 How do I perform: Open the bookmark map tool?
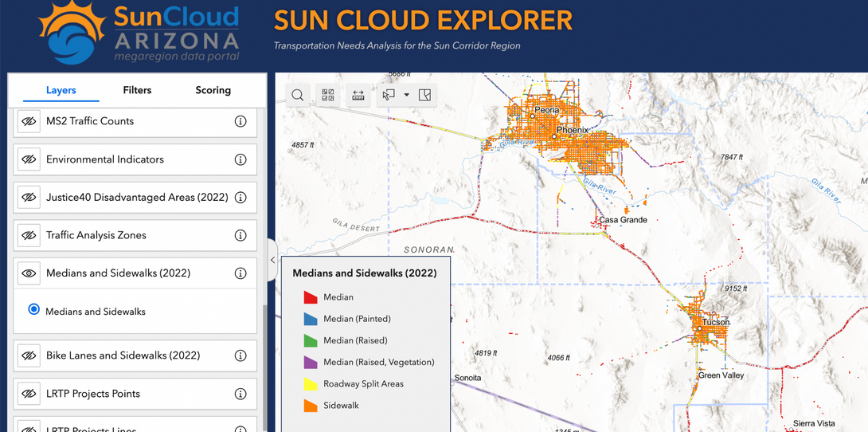click(x=424, y=95)
